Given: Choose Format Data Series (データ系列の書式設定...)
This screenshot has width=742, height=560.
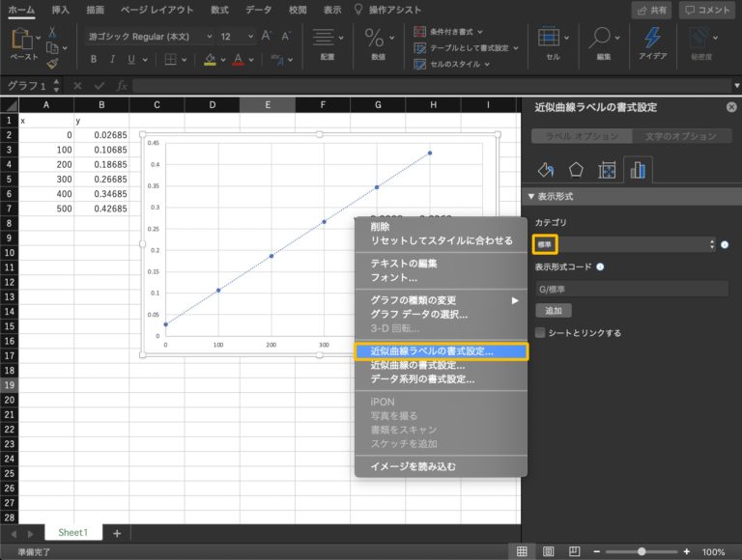Looking at the screenshot, I should click(441, 379).
